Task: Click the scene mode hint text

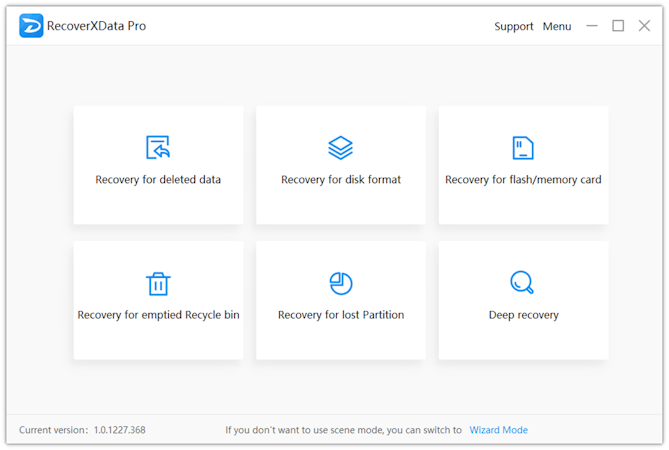Action: (x=343, y=430)
